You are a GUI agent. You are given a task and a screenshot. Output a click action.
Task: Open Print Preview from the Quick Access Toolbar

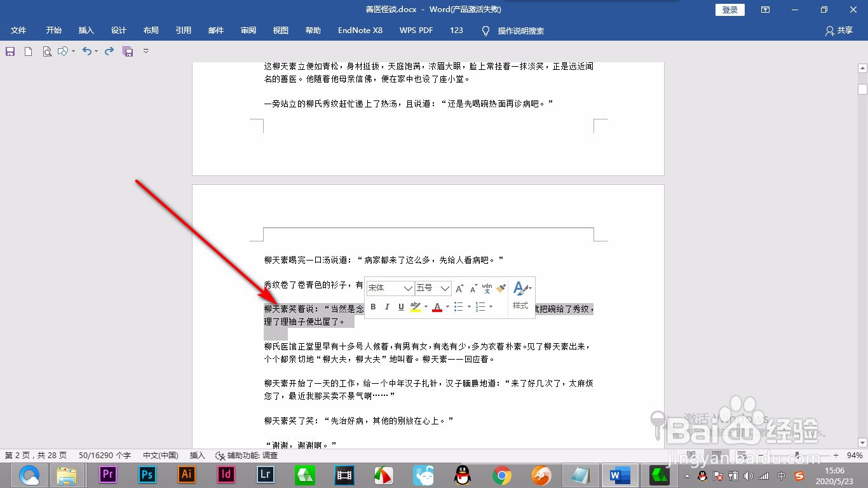pos(46,51)
